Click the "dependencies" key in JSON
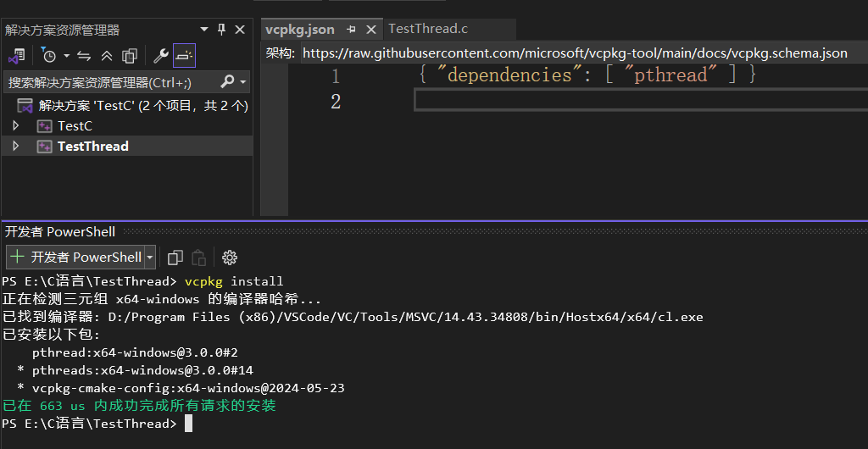The height and width of the screenshot is (449, 868). pos(509,74)
